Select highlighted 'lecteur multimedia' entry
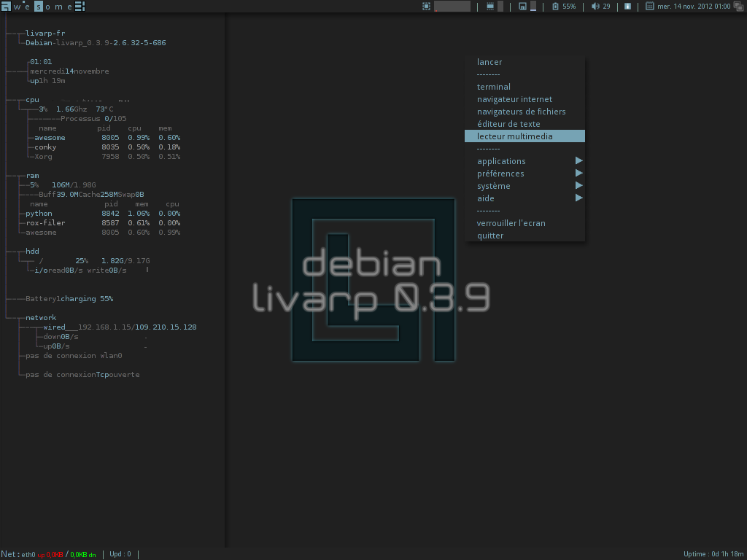Viewport: 747px width, 560px height. [525, 136]
